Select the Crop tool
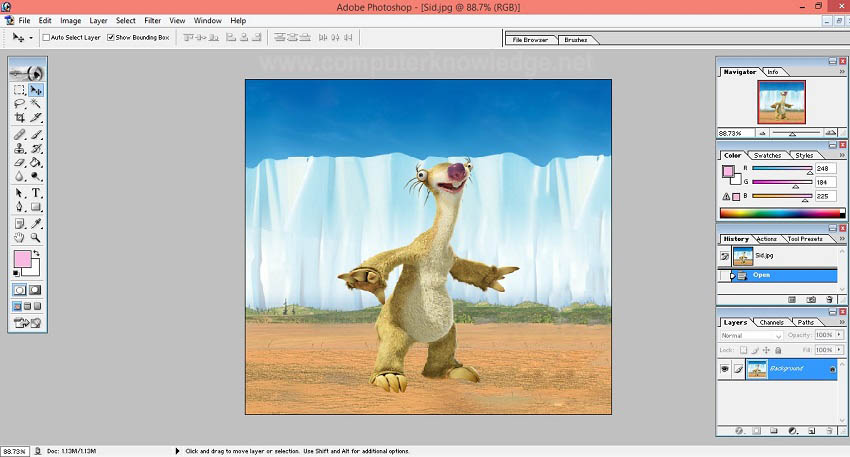 click(x=20, y=117)
